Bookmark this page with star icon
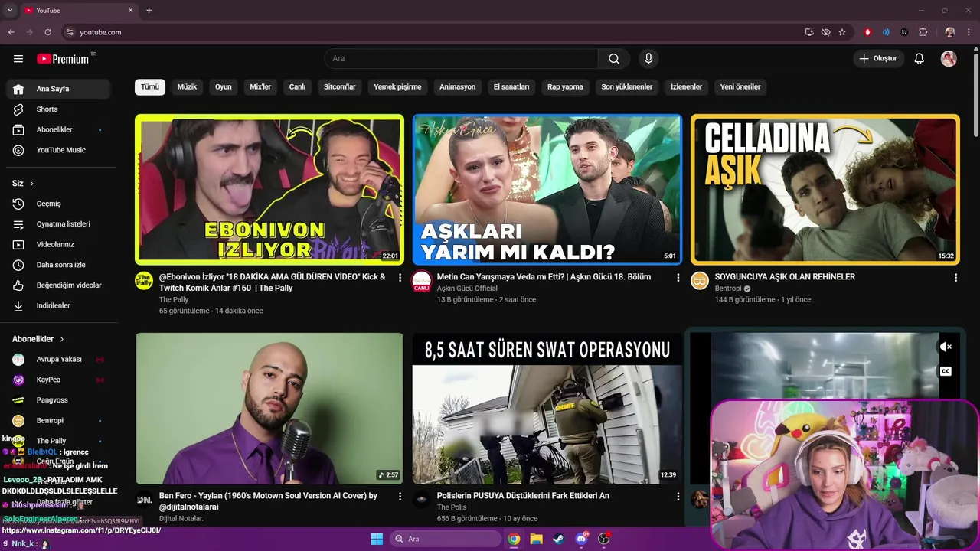This screenshot has width=980, height=551. coord(842,32)
